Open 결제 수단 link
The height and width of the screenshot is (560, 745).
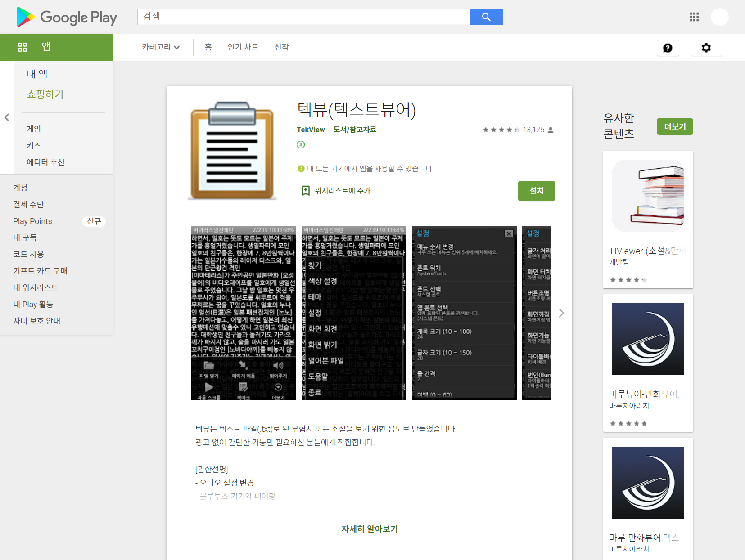pos(28,204)
